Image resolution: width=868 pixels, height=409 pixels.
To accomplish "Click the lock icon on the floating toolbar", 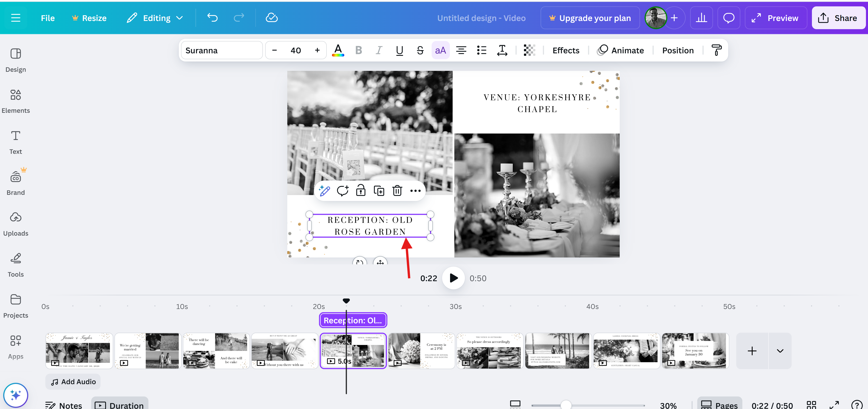I will coord(361,190).
